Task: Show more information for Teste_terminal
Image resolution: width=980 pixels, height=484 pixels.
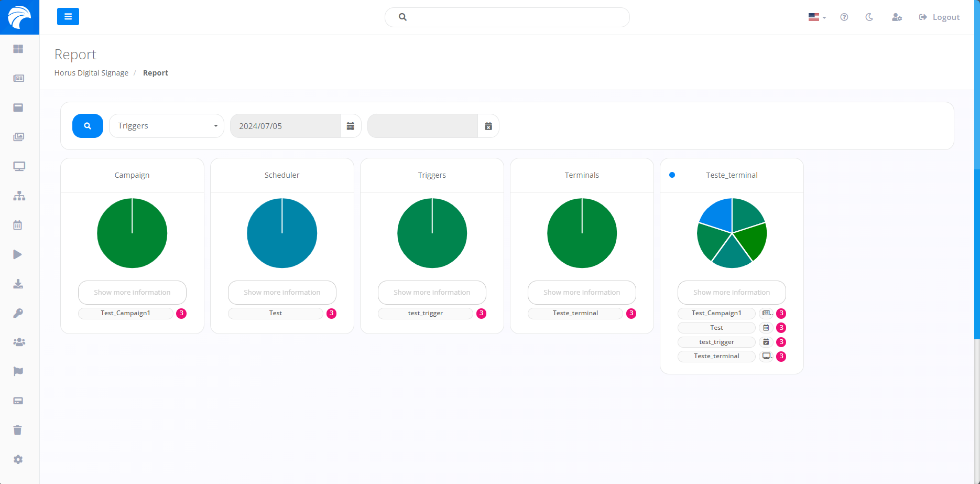Action: tap(732, 293)
